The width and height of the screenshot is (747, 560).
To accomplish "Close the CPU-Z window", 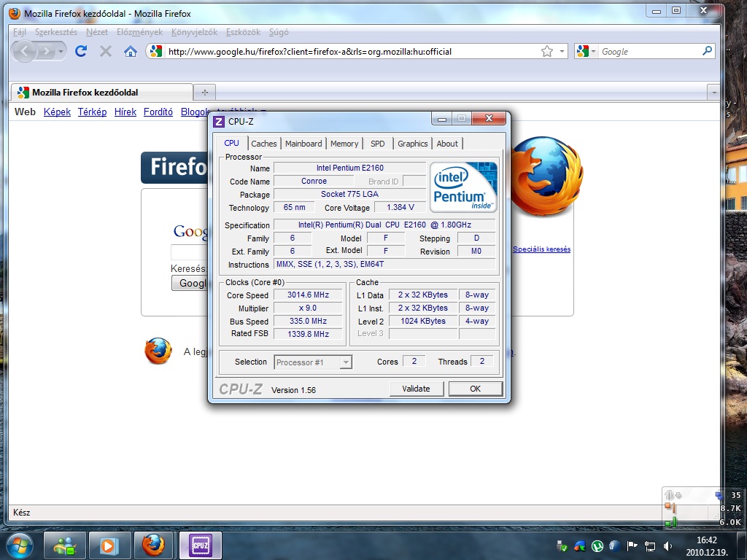I will coord(489,118).
